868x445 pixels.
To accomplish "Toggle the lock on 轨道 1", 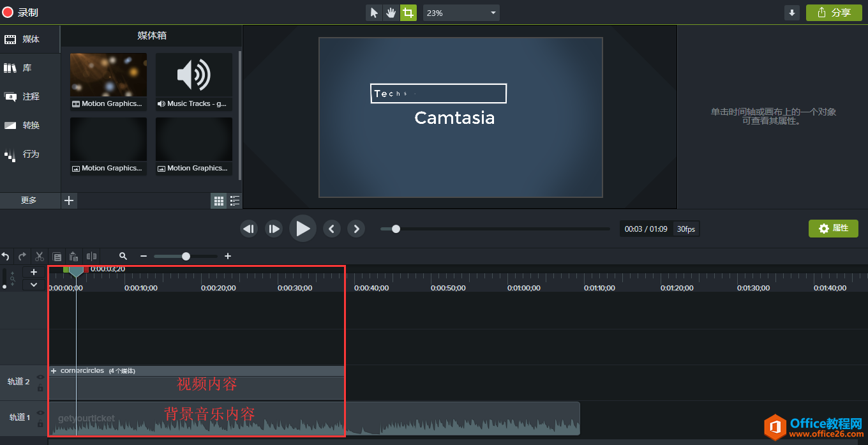I will [x=40, y=423].
